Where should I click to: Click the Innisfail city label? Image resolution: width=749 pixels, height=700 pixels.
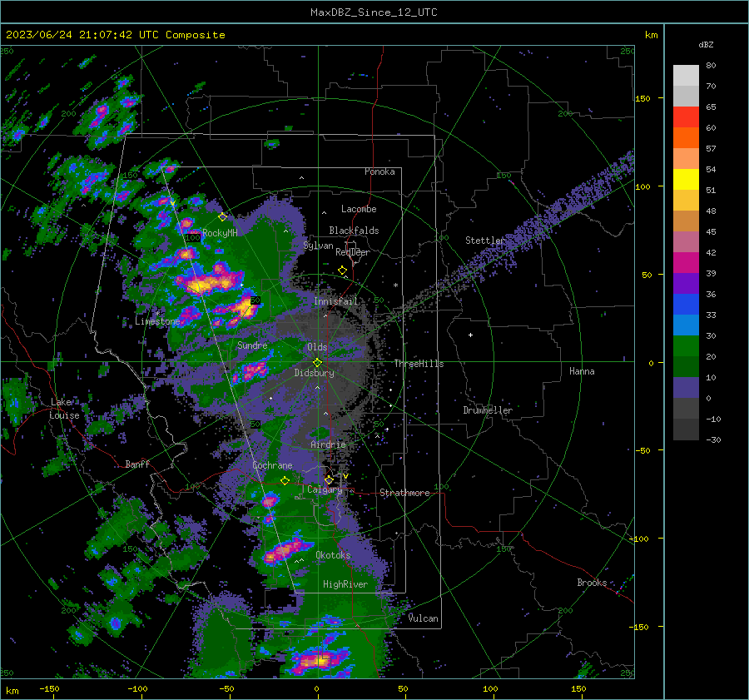pyautogui.click(x=335, y=301)
